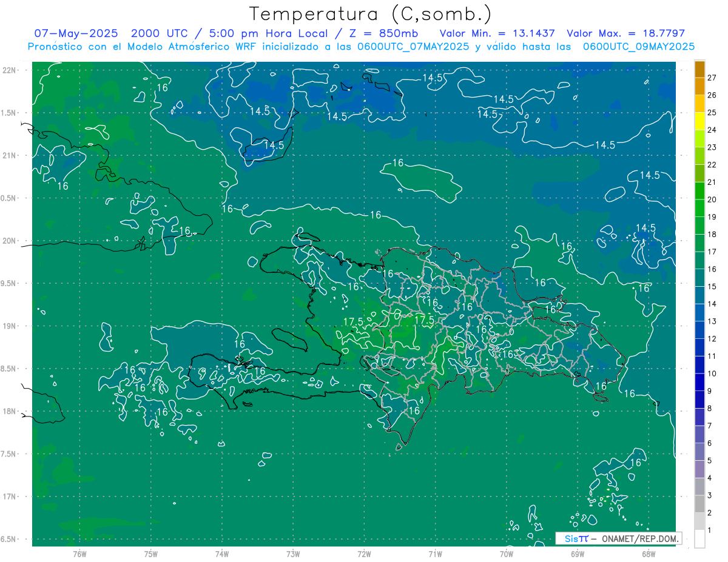Click the initialization time "0600UTC_07MAY2025"
728x562 pixels.
click(x=413, y=47)
